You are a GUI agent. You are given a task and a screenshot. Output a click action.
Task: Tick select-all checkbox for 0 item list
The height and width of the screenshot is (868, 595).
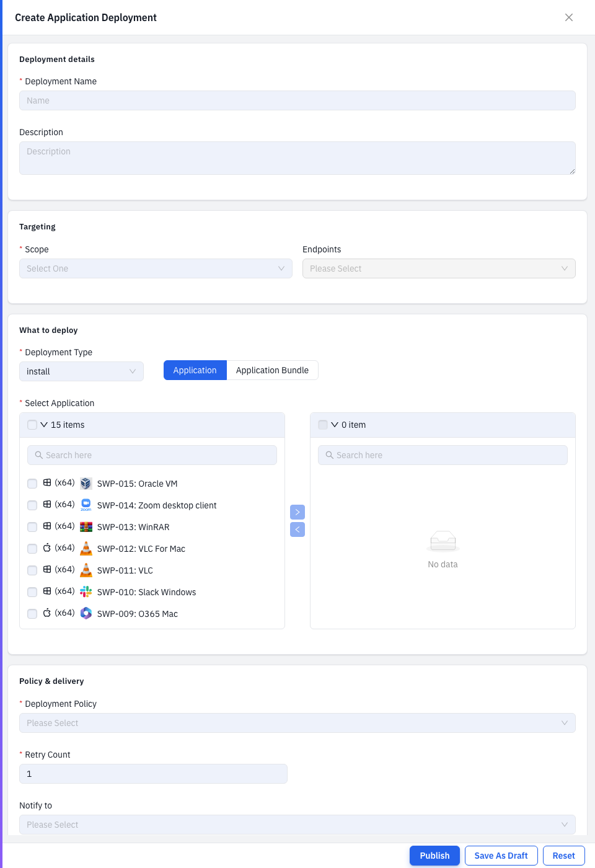(x=323, y=425)
